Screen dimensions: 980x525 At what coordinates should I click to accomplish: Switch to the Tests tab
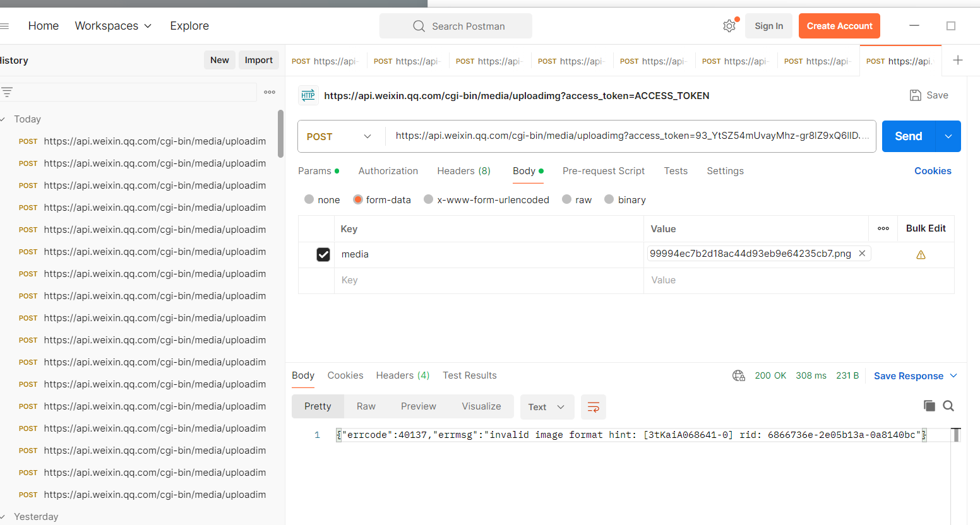click(x=676, y=171)
